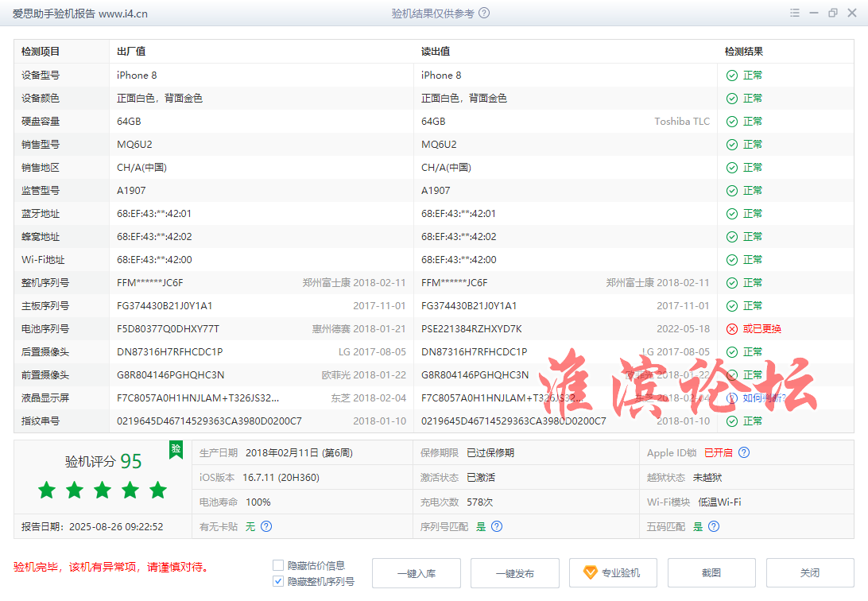Image resolution: width=868 pixels, height=601 pixels.
Task: Click the 一键发布 button
Action: point(515,573)
